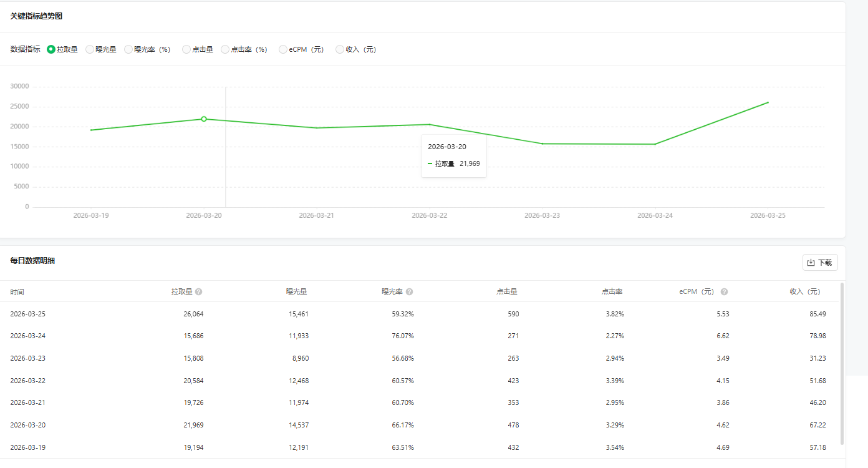
Task: Click the 时间 column header
Action: 17,292
